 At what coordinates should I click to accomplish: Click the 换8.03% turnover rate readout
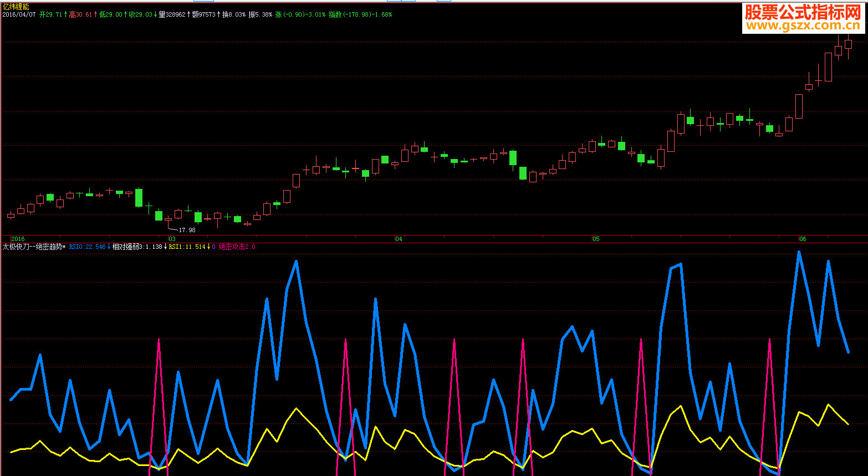(233, 14)
